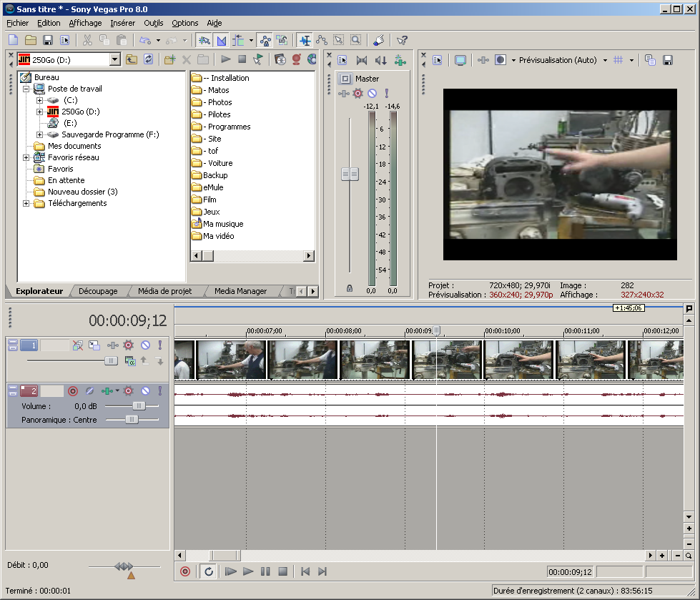Toggle the preview overlays grid icon
Viewport: 700px width, 600px height.
[x=618, y=60]
